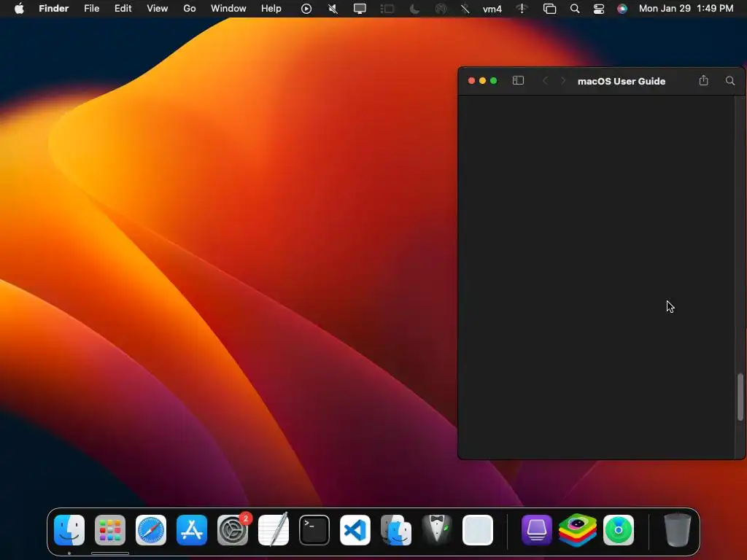Toggle the sidebar in macOS User Guide window
The image size is (747, 560).
(x=518, y=80)
